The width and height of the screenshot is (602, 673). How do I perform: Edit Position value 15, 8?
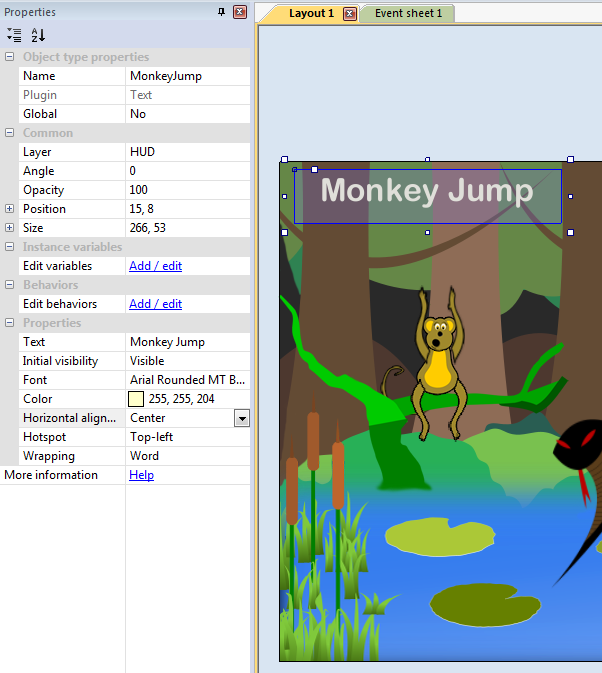pos(188,209)
